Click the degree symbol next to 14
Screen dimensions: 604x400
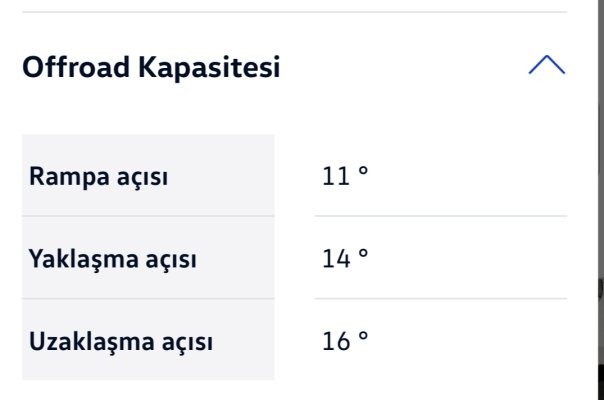[x=363, y=253]
